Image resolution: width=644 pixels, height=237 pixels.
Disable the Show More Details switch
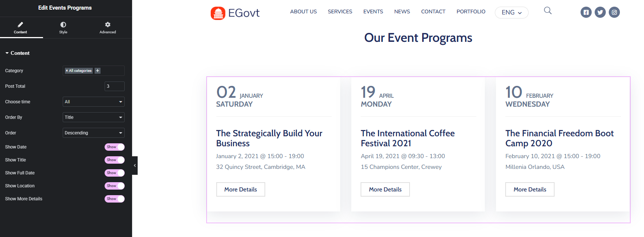point(114,199)
